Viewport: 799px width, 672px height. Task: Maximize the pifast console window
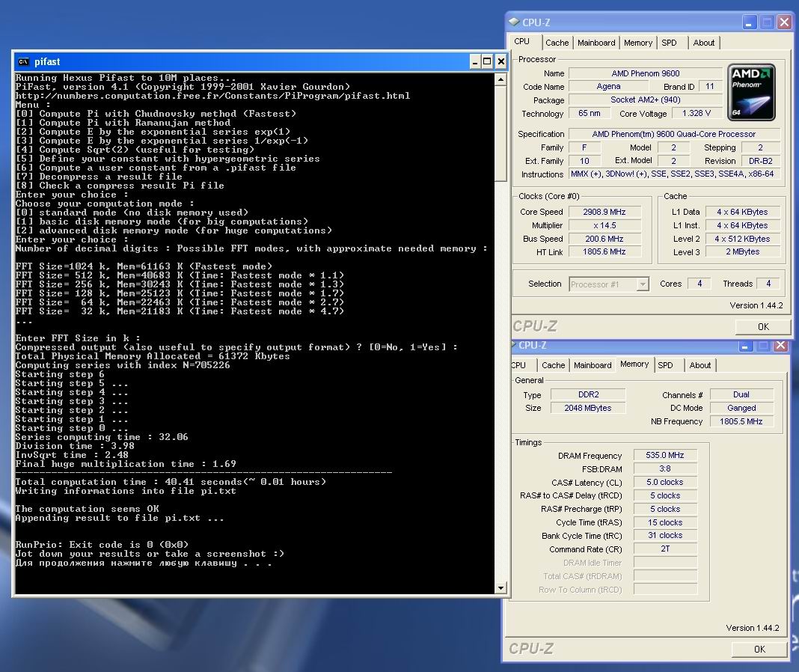(x=488, y=61)
